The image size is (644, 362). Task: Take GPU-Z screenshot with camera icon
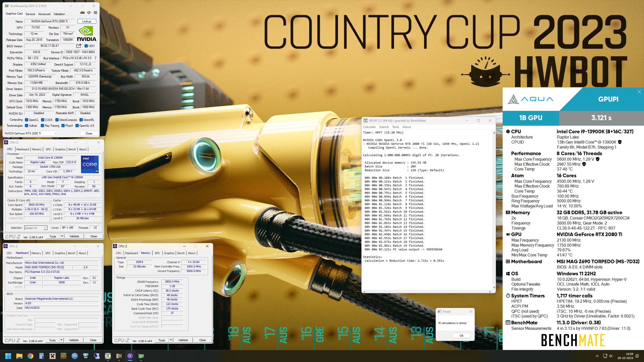coord(82,13)
